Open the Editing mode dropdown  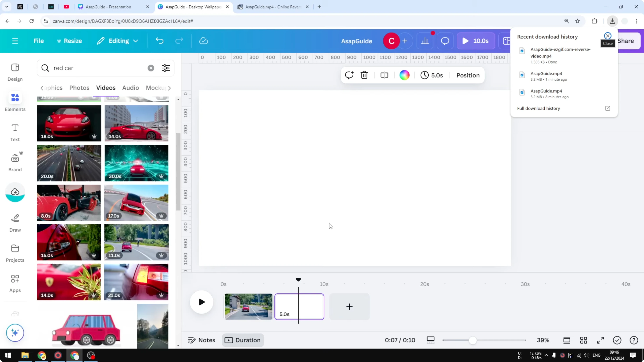(x=117, y=41)
